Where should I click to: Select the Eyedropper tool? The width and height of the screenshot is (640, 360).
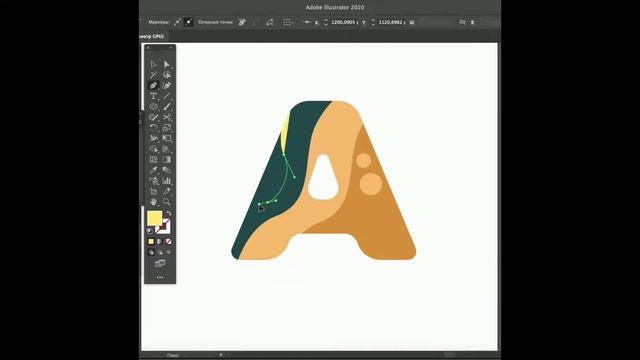click(153, 170)
